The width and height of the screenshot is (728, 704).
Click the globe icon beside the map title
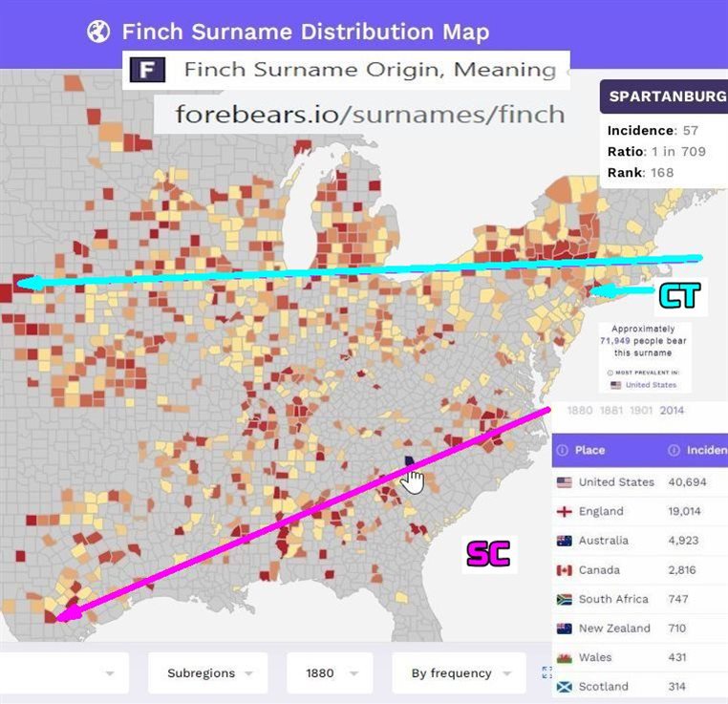[98, 32]
